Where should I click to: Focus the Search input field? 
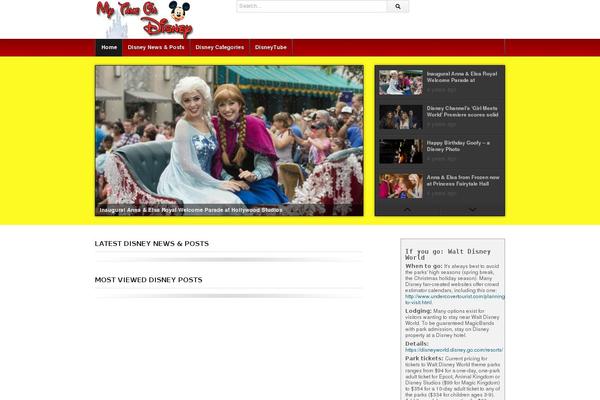(x=312, y=6)
